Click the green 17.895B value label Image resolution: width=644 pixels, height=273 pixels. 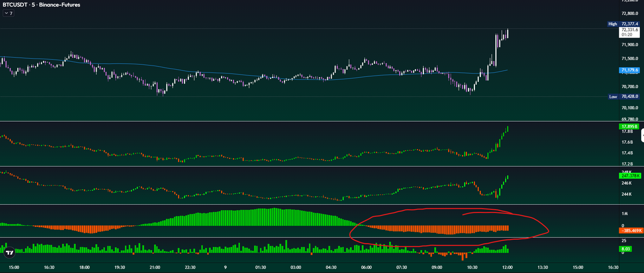click(629, 126)
